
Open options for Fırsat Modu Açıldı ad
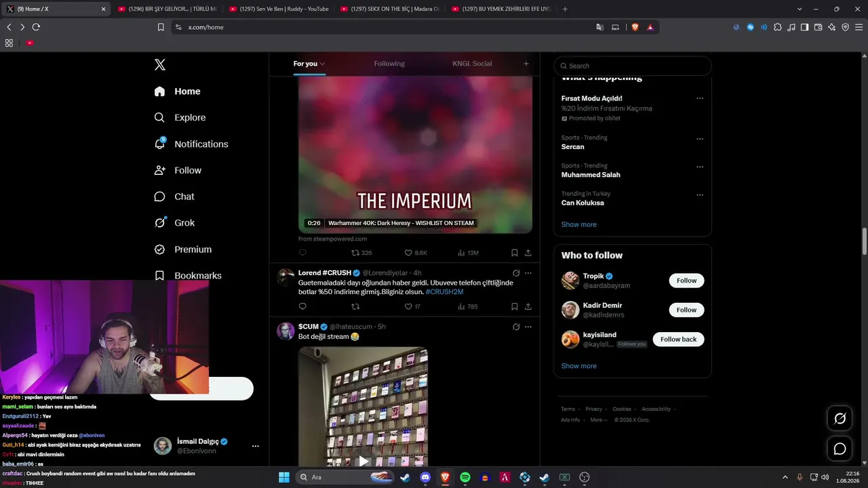(x=700, y=98)
